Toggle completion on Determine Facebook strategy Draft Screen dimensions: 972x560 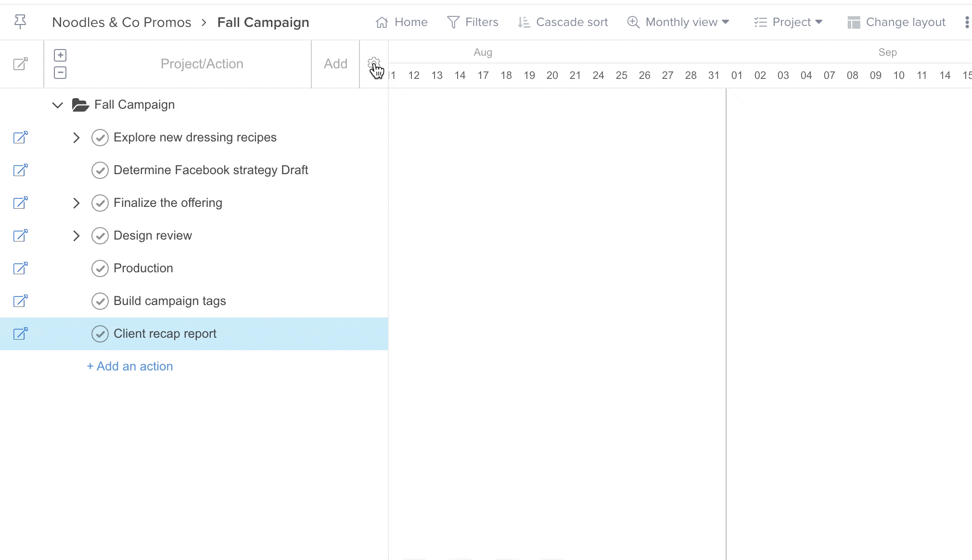[x=100, y=170]
